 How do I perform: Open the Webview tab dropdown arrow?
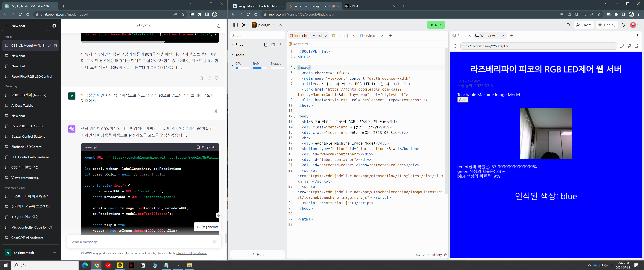point(497,36)
